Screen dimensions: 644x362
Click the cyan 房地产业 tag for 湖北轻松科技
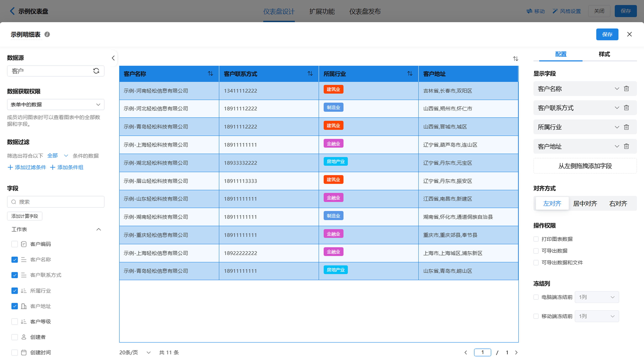(x=335, y=162)
